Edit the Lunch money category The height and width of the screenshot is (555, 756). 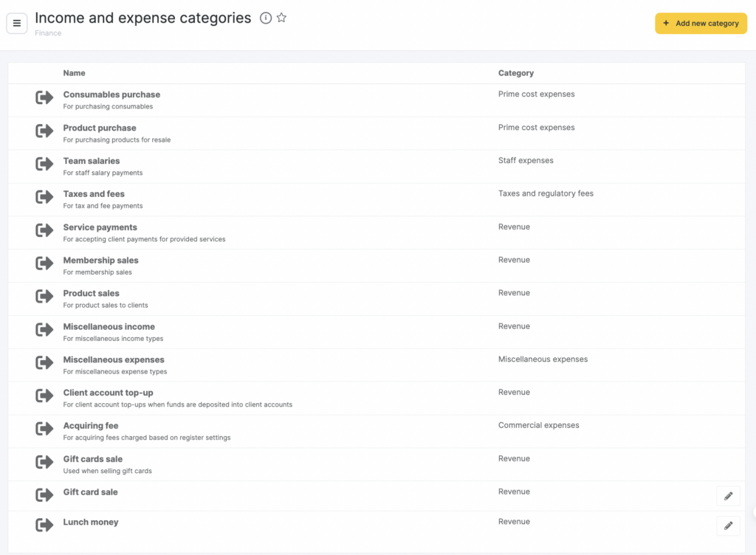tap(728, 525)
